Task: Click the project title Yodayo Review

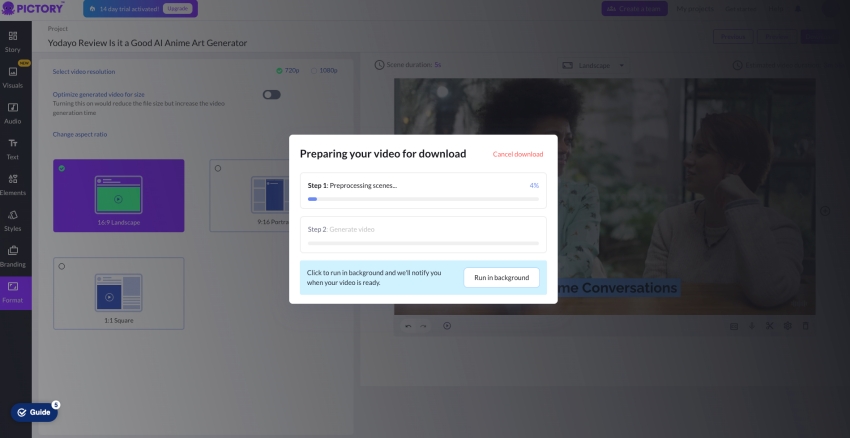Action: 147,43
